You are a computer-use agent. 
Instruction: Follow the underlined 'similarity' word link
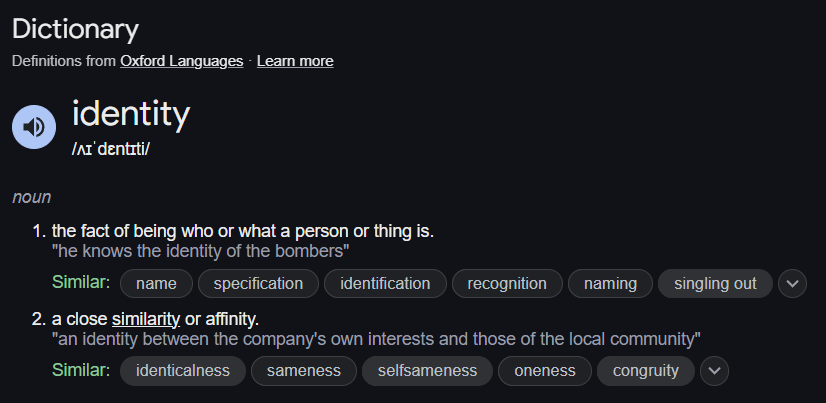point(146,319)
